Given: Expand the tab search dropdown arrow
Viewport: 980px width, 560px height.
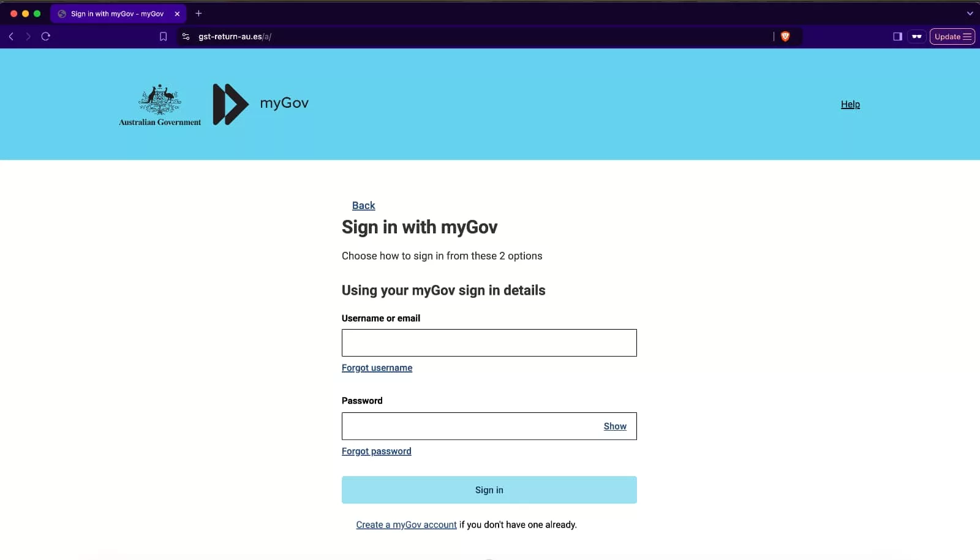Looking at the screenshot, I should (970, 13).
